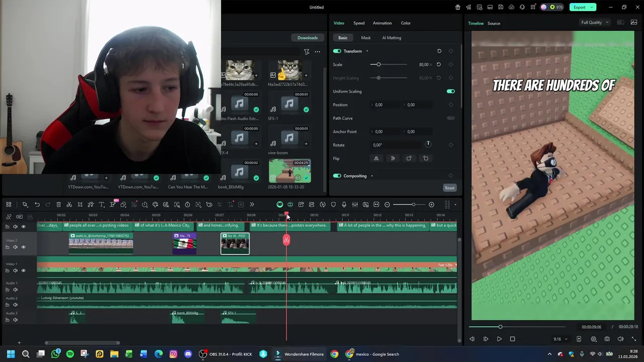Hide the Video 1 track with eye icon
The image size is (644, 362).
[x=23, y=270]
